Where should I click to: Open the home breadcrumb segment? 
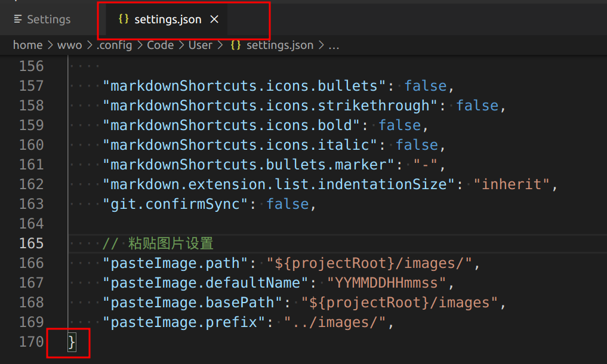27,45
